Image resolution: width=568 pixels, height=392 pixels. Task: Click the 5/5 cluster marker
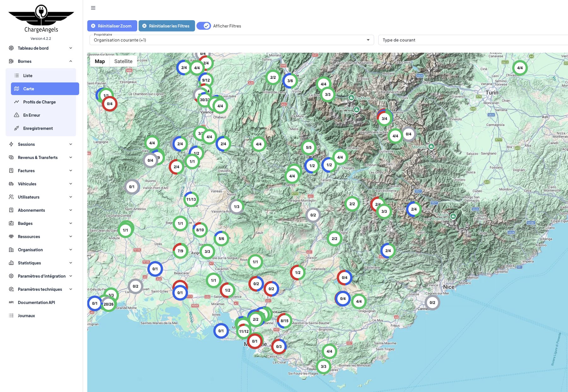(309, 147)
